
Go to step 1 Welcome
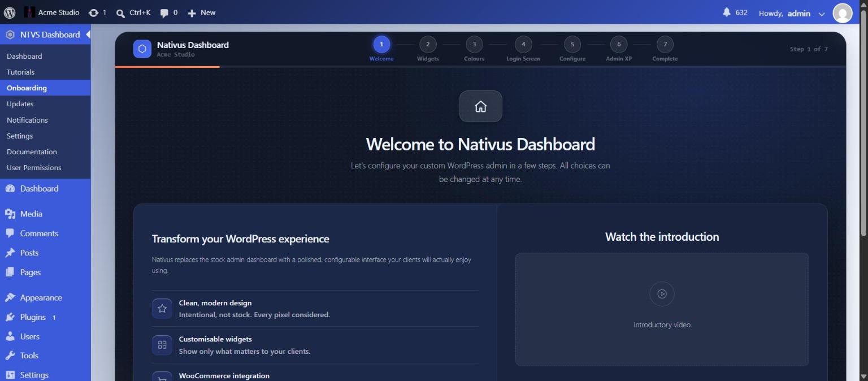(381, 49)
